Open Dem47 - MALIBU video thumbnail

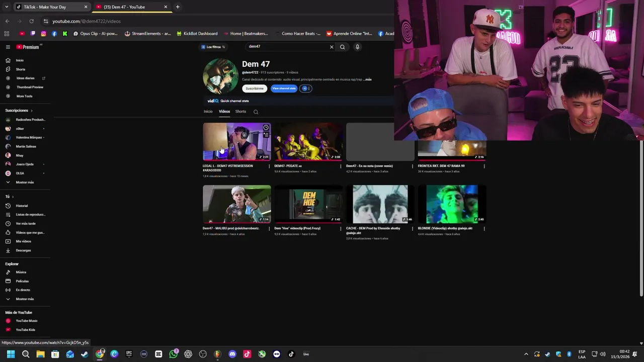[236, 204]
